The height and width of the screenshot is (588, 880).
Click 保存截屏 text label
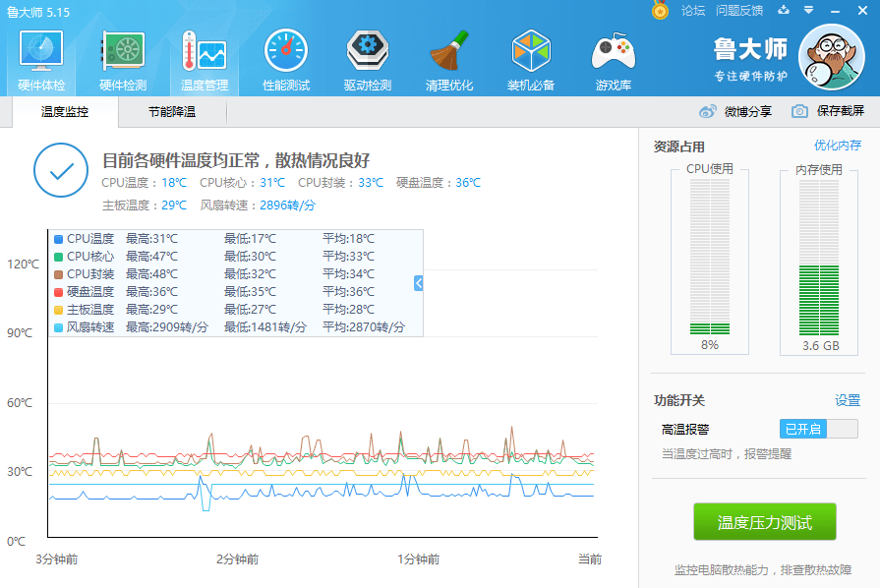(x=840, y=111)
